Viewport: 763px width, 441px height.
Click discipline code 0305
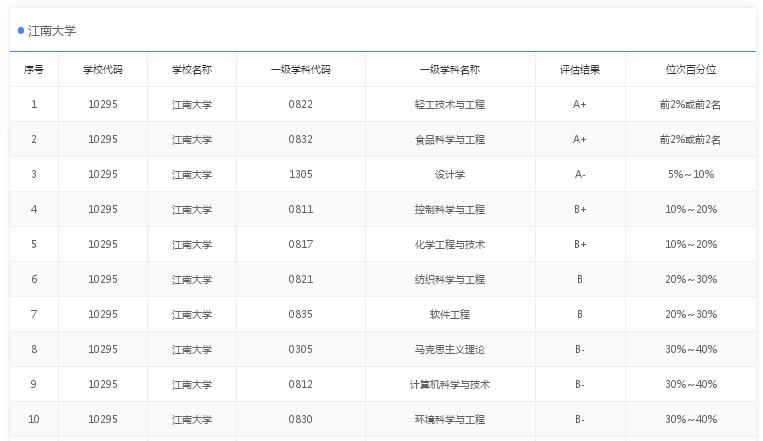coord(301,349)
